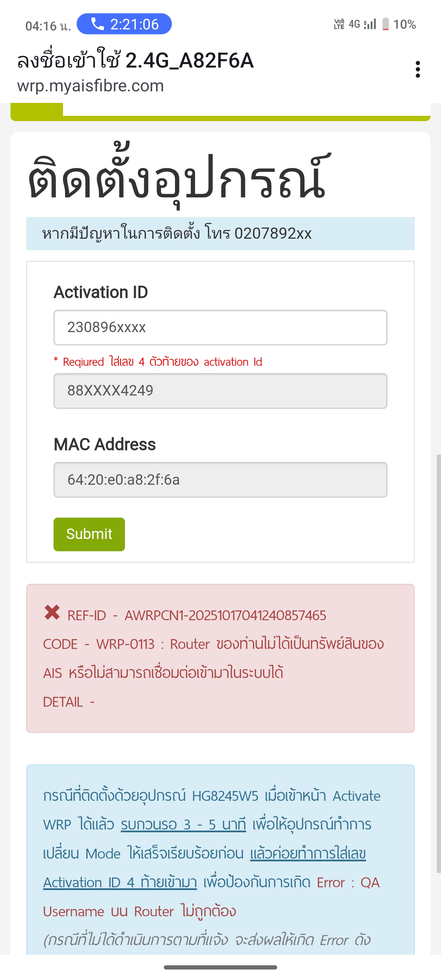The image size is (441, 980).
Task: Tap the REF-ID error reference text
Action: click(x=197, y=615)
